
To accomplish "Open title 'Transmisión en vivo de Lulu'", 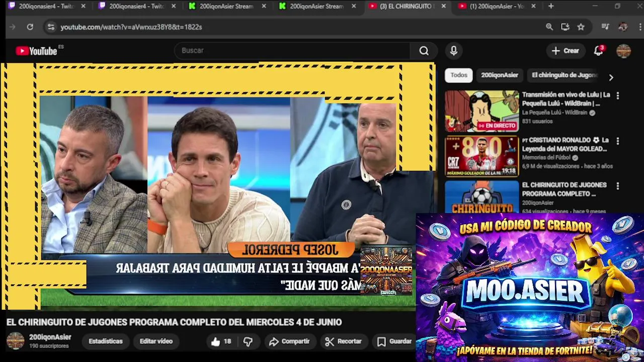I will click(566, 99).
